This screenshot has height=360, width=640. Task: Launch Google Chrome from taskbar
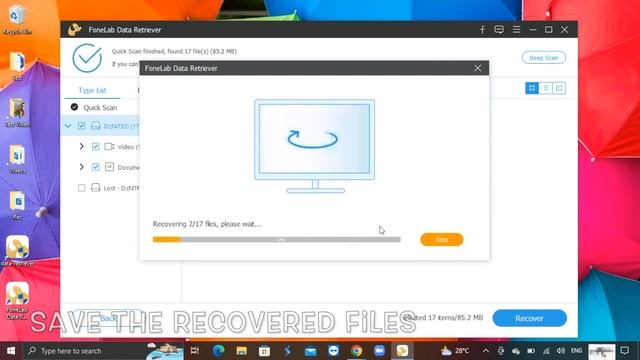coord(356,351)
